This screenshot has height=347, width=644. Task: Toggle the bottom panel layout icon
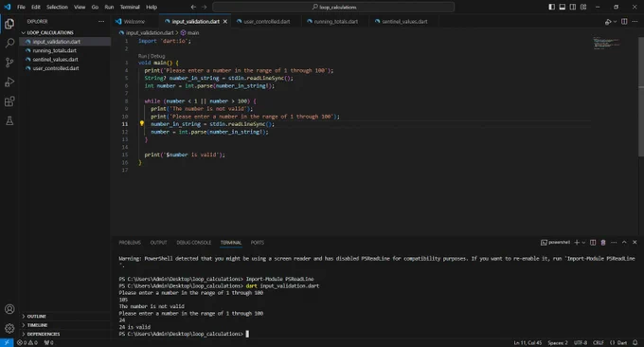563,7
